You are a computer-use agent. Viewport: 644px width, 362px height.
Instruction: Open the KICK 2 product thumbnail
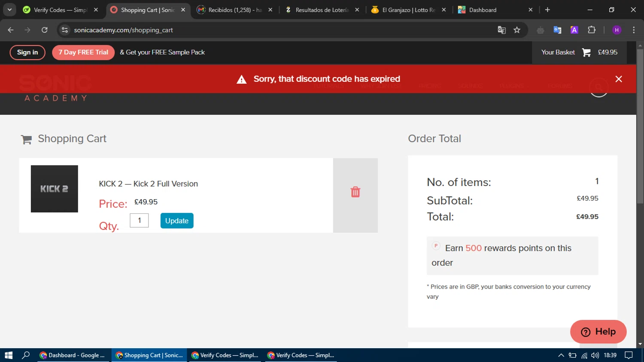[55, 189]
